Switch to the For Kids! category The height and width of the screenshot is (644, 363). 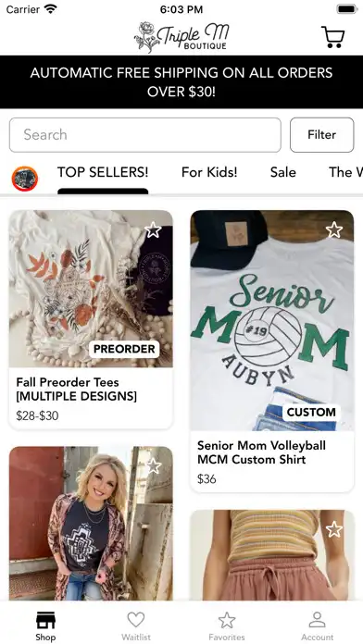click(209, 172)
